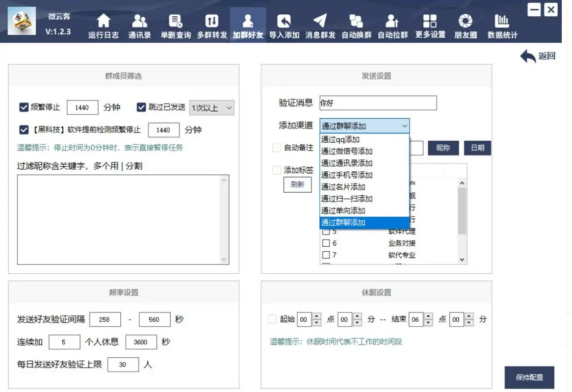Decrease the 起始 minute stepper

(357, 323)
